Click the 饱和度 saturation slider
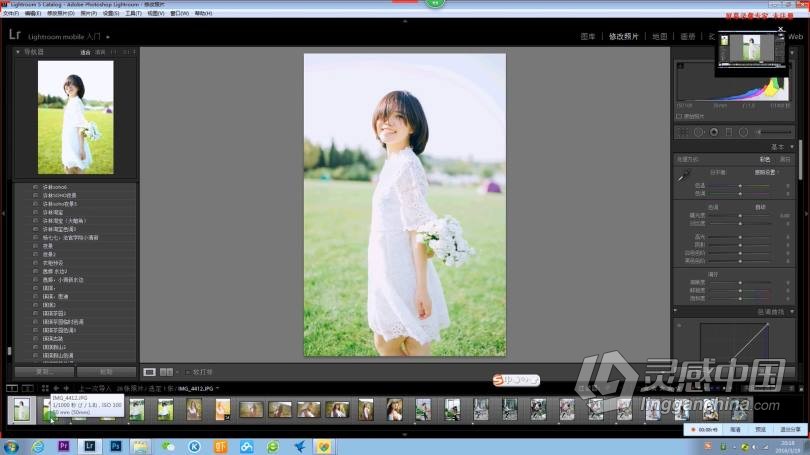 741,299
